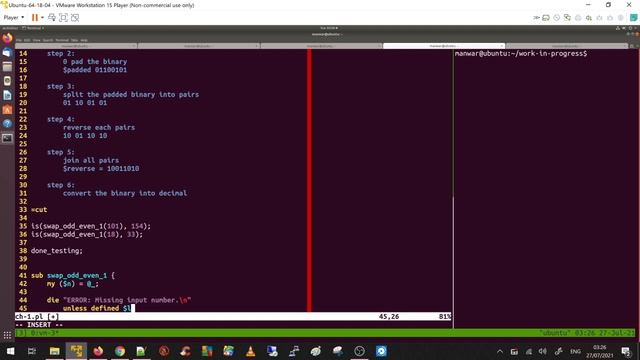
Task: Open the Windows notification center
Action: [x=626, y=351]
